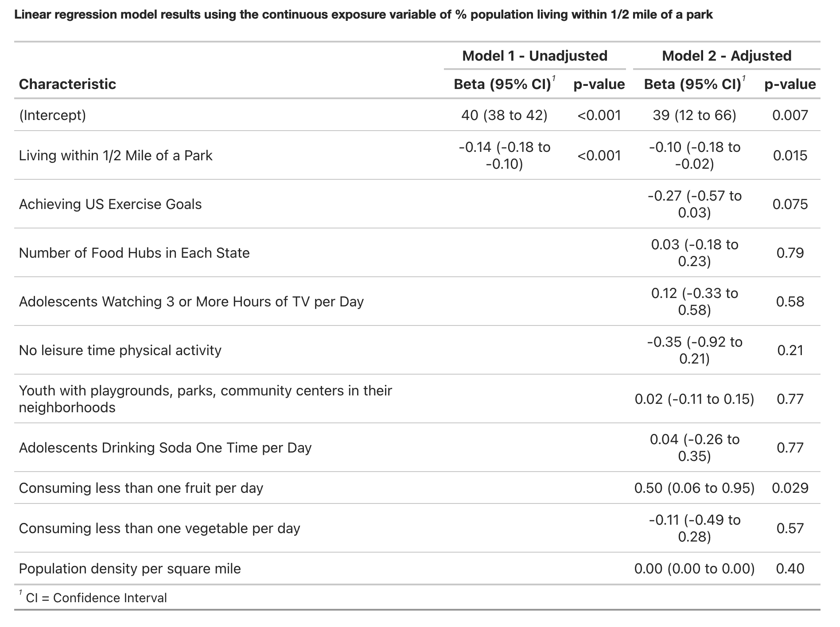Screen dimensions: 840x627
Task: Click the Characteristic column header
Action: (67, 84)
